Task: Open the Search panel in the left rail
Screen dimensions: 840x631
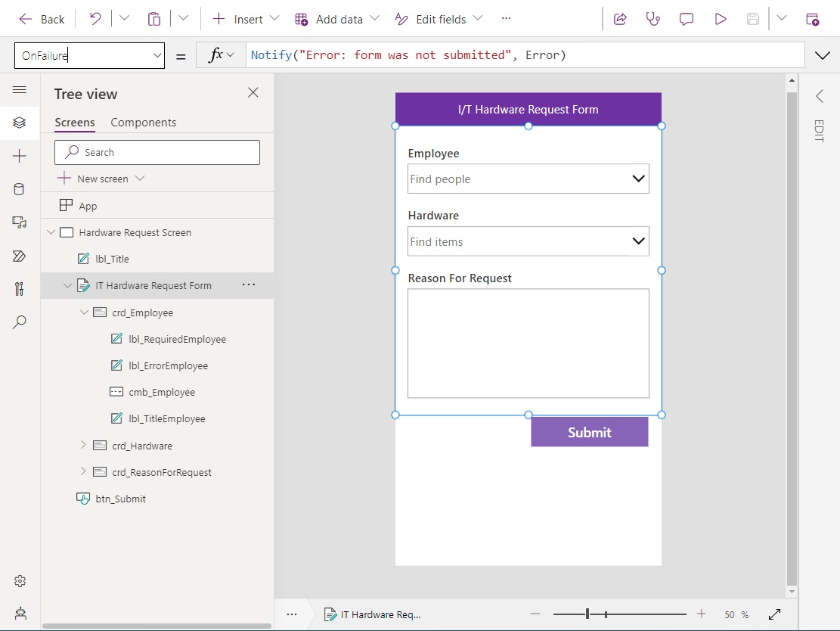Action: point(20,322)
